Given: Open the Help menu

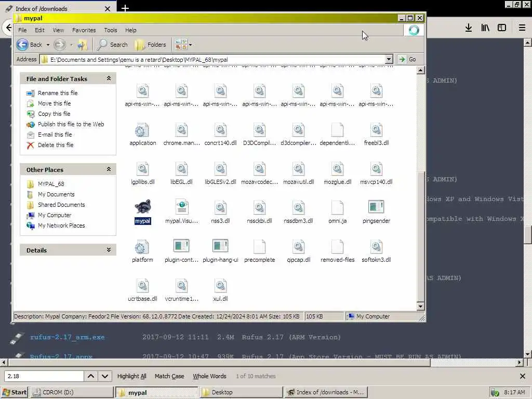Looking at the screenshot, I should 130,30.
